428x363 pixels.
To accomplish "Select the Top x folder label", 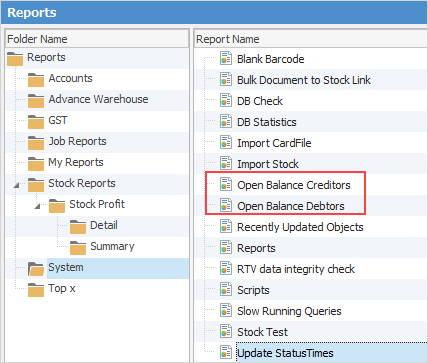I will point(62,288).
